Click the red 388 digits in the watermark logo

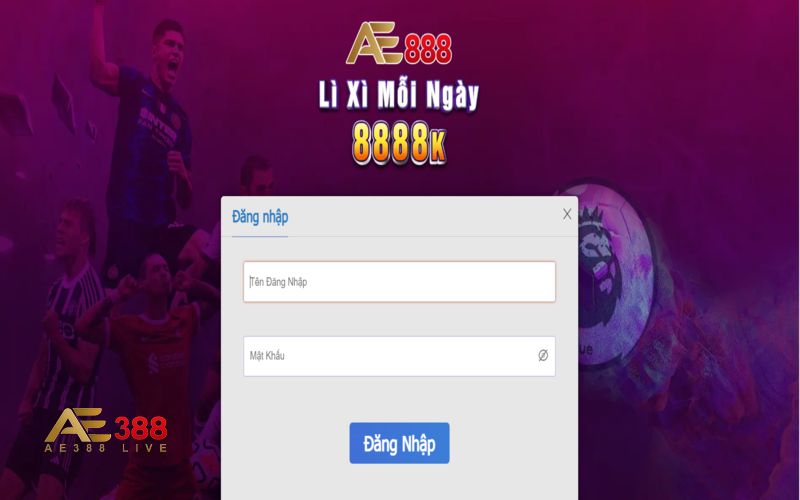140,428
